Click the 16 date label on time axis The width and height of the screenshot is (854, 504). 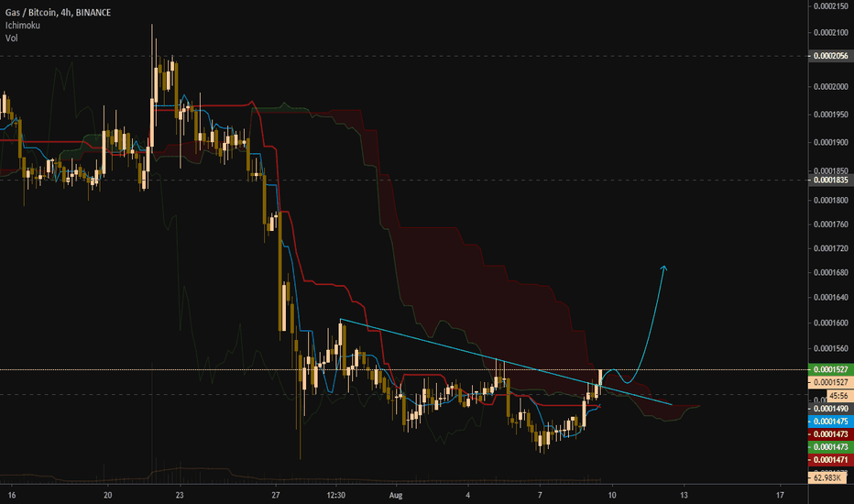[12, 495]
